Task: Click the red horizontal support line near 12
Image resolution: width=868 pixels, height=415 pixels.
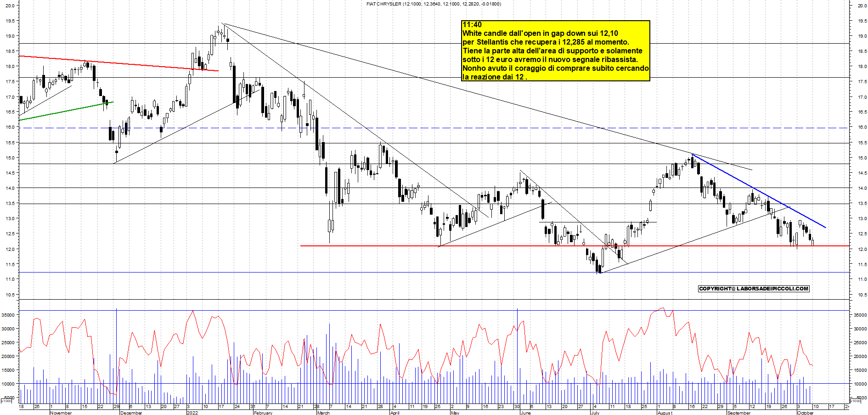Action: click(574, 246)
